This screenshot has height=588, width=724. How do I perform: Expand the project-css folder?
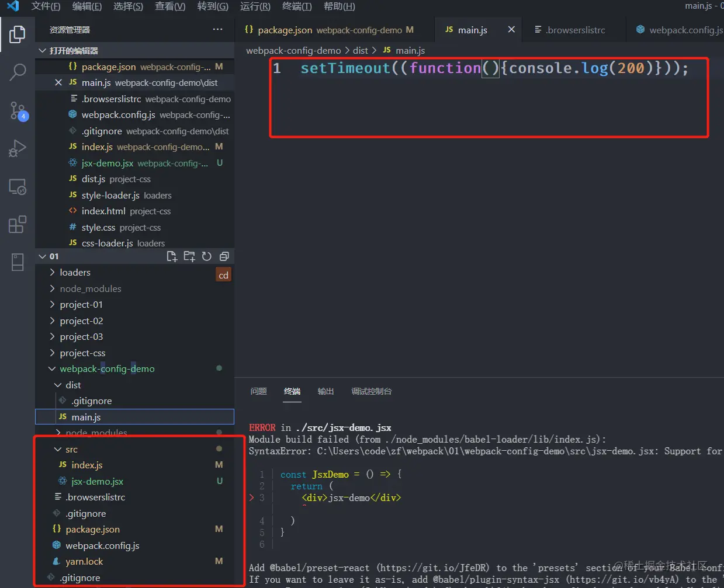[x=134, y=353]
